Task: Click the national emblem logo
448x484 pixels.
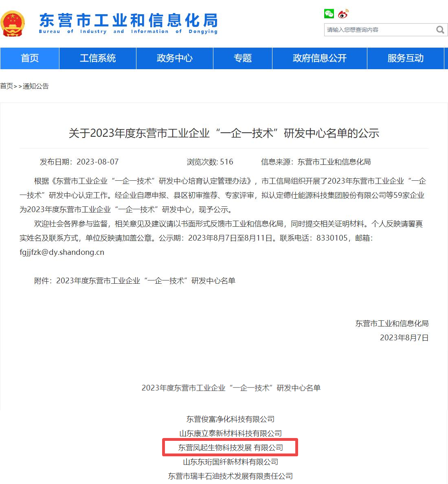Action: (12, 24)
